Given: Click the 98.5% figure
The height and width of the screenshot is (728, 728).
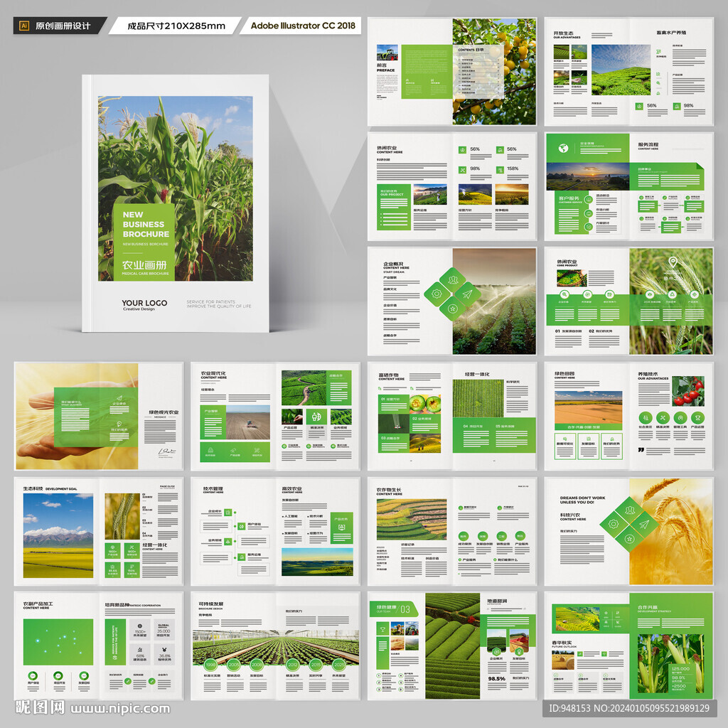Looking at the screenshot, I should (497, 678).
